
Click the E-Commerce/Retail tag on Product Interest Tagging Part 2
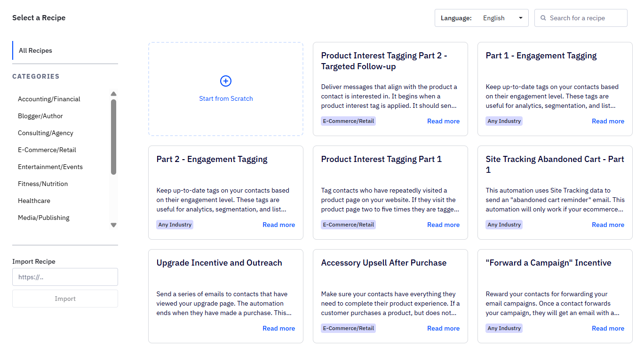coord(348,121)
